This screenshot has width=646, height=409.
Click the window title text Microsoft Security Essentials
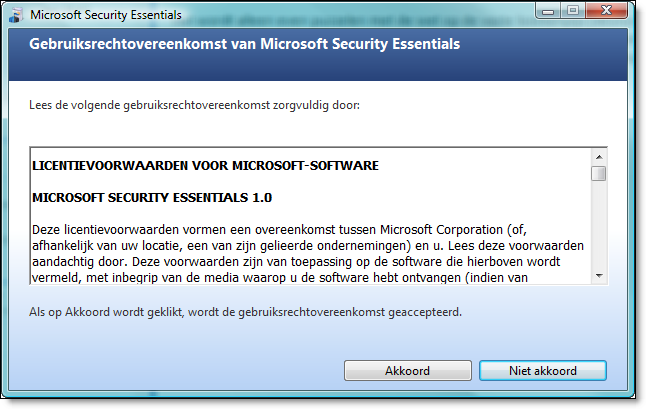point(106,15)
